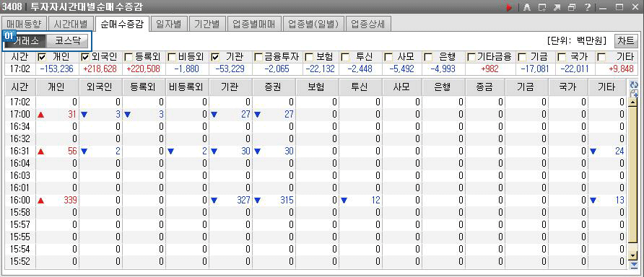Click summary value -22,011 under 국가
Image resolution: width=644 pixels, height=277 pixels.
pos(574,69)
